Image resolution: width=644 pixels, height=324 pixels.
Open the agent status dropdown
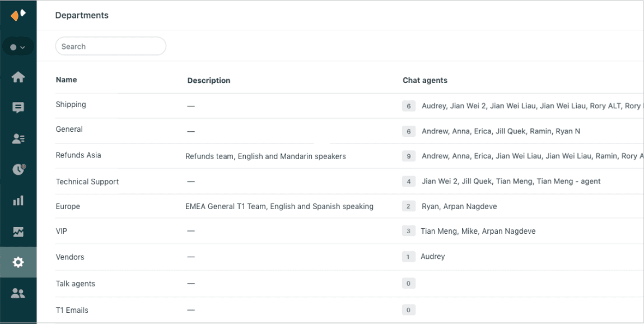[17, 46]
